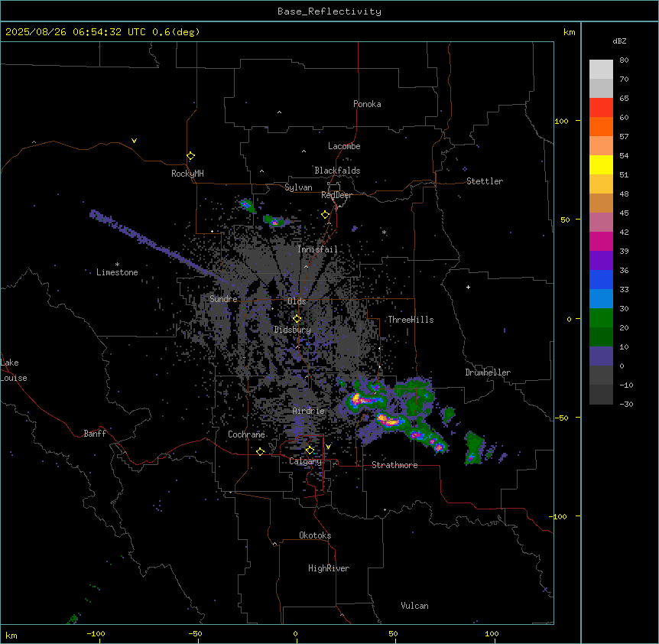Select the orange 57-60 dBZ legend swatch
Screen dimensions: 659x644
(x=601, y=126)
